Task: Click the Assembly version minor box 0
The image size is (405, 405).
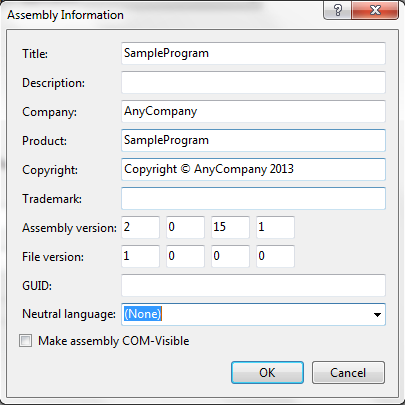Action: (x=185, y=227)
